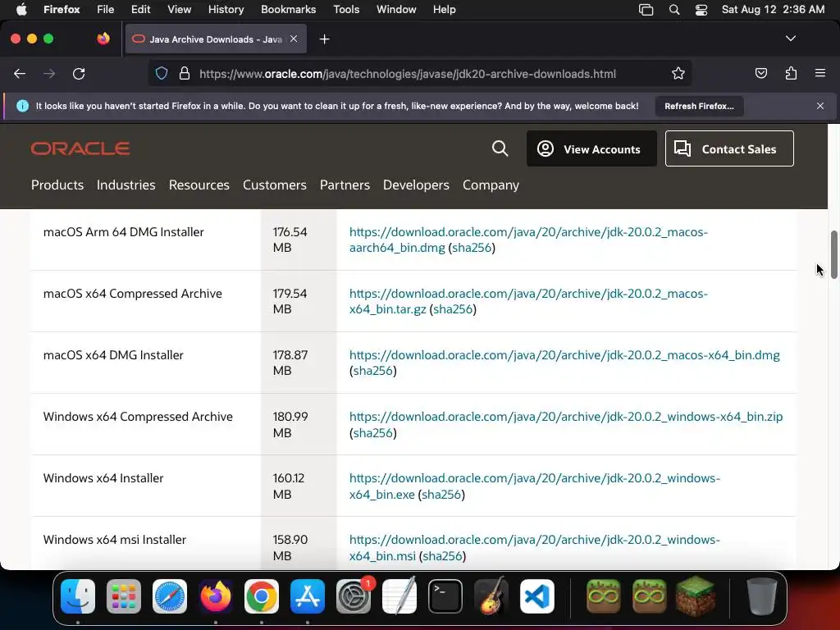Open a new browser tab

(324, 39)
